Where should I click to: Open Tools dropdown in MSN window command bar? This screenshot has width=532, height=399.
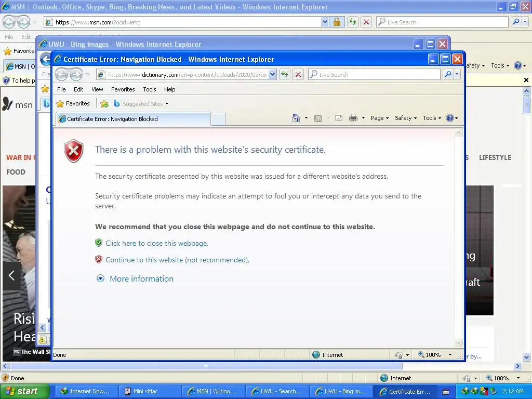coord(500,65)
